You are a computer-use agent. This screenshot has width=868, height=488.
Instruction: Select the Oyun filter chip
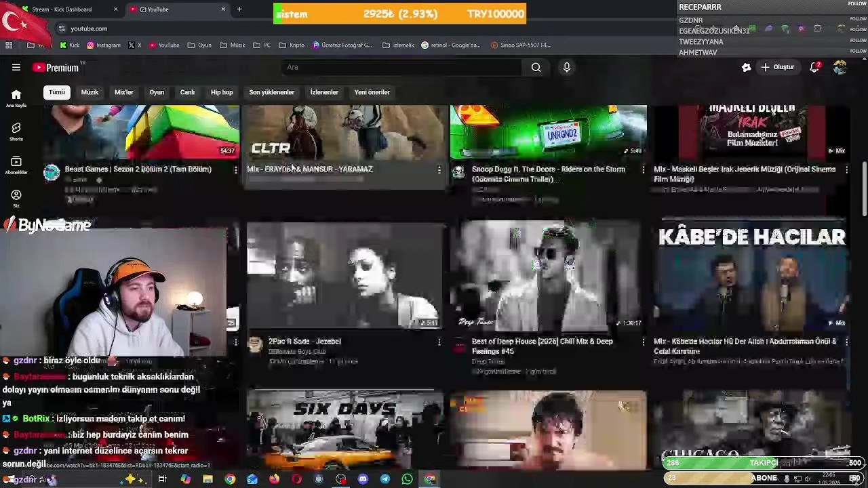pyautogui.click(x=157, y=92)
